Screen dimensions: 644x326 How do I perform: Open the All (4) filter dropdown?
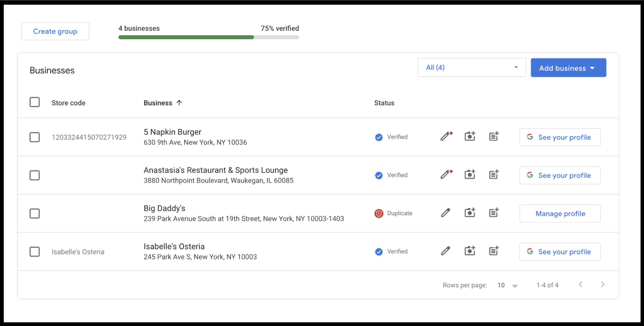click(472, 67)
